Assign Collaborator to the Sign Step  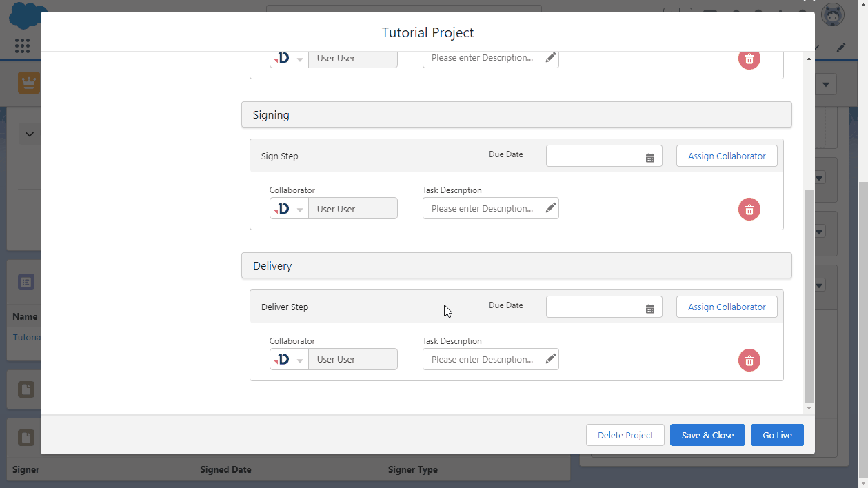[x=726, y=156]
